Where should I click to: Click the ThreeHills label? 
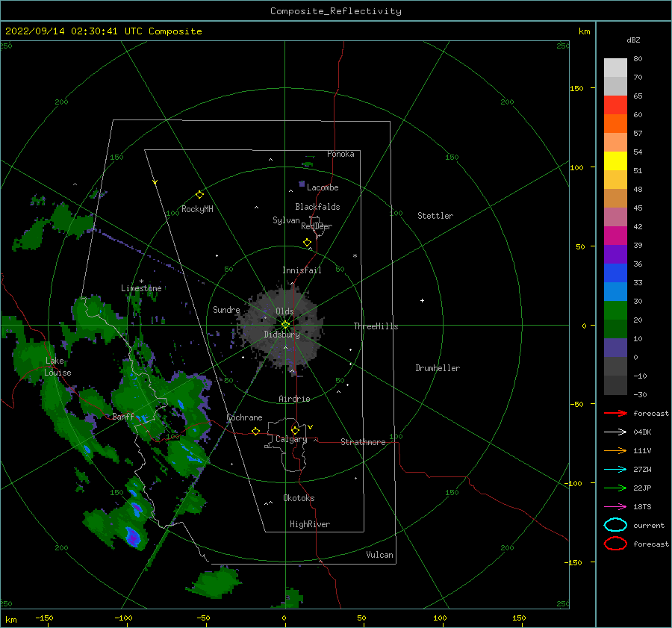(x=376, y=326)
